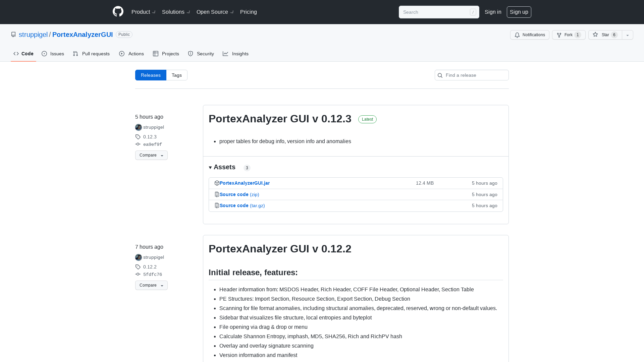Click the star icon
The width and height of the screenshot is (644, 362).
click(x=595, y=35)
